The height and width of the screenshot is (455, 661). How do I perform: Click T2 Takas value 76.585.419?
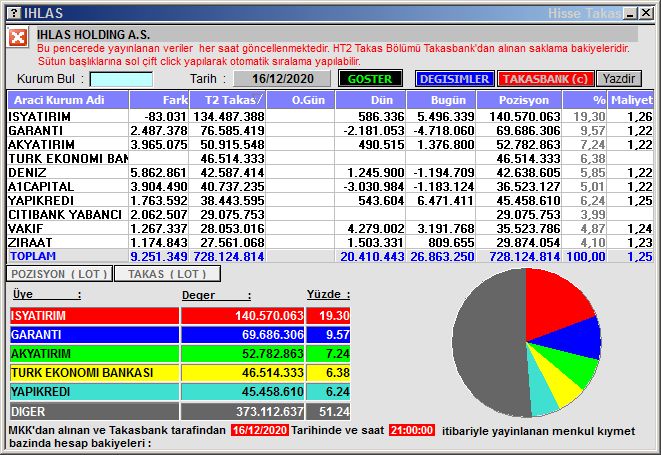click(232, 130)
